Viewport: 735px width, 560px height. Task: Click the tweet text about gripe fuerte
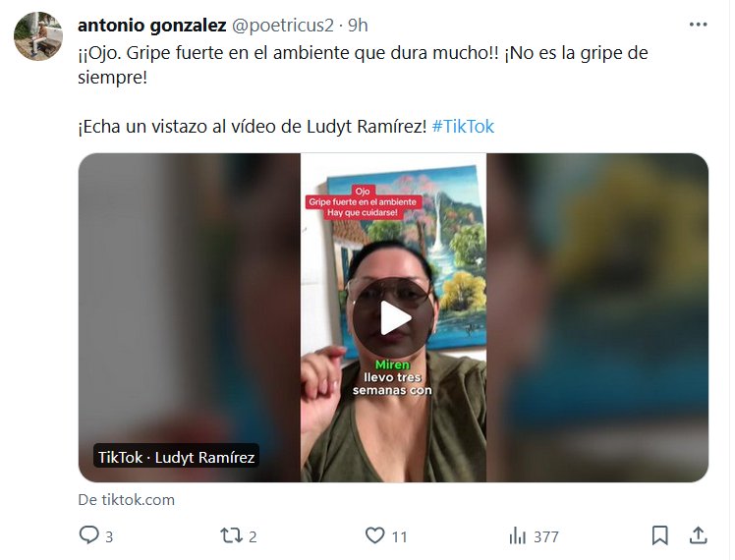point(363,65)
